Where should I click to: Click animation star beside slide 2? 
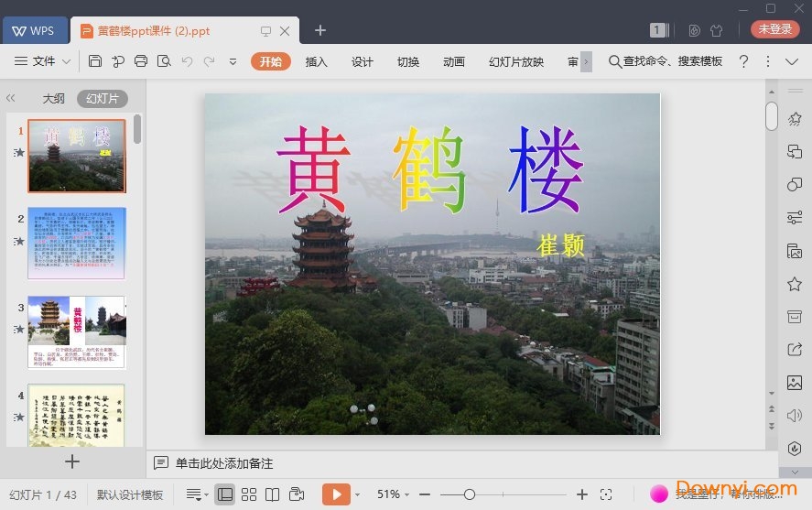[19, 242]
